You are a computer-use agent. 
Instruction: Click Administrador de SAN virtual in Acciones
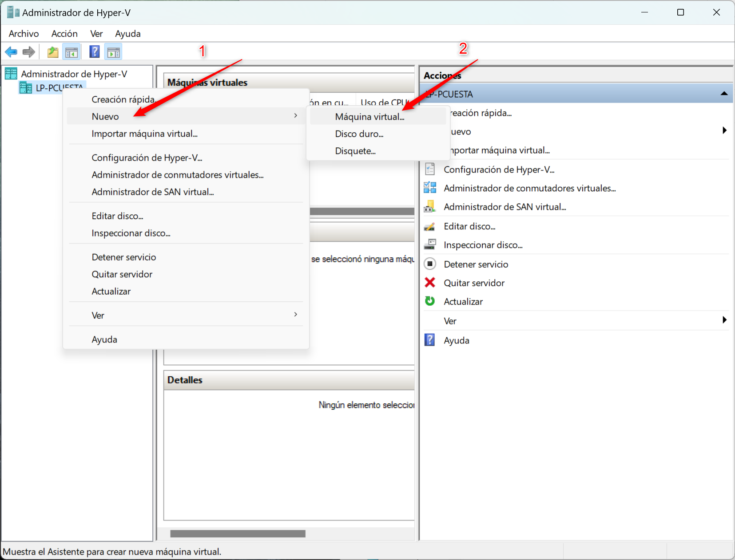pyautogui.click(x=505, y=207)
